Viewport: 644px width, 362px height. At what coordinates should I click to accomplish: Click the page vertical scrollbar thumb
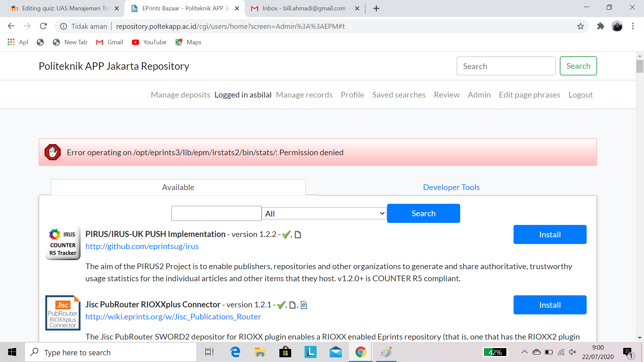point(640,66)
